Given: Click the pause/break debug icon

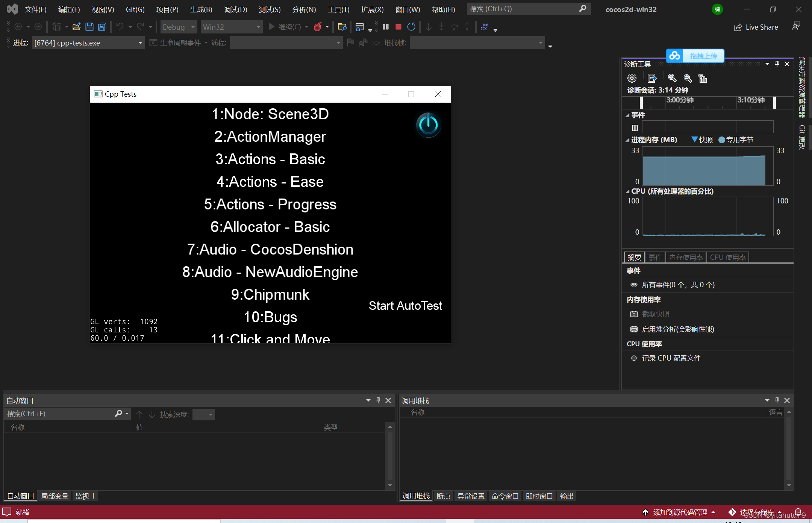Looking at the screenshot, I should (385, 27).
